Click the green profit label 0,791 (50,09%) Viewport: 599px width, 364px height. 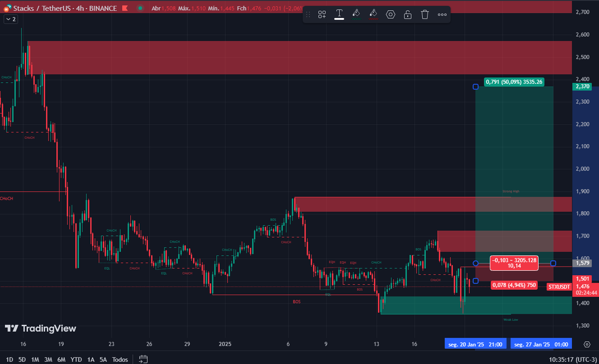coord(514,82)
